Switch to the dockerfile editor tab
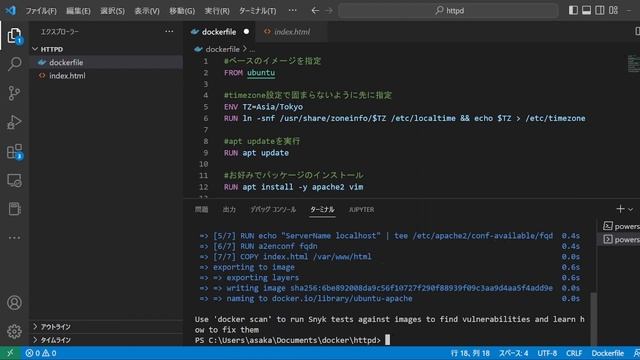 click(x=220, y=31)
